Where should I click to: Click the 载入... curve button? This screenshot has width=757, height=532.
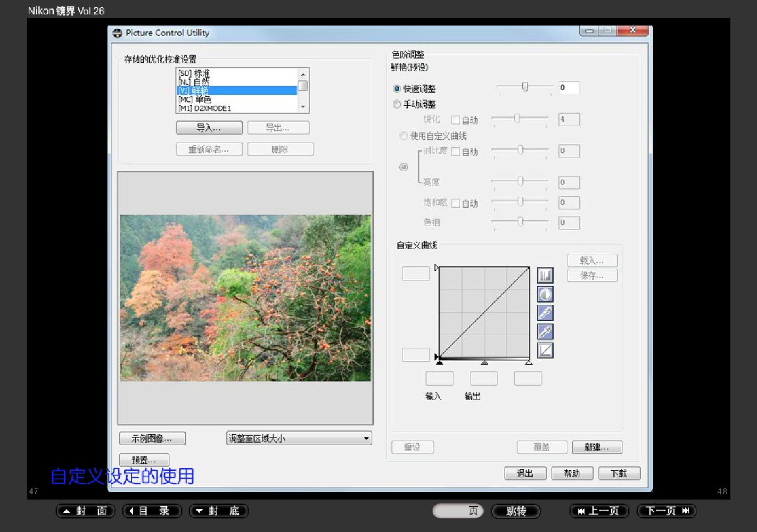pos(592,261)
